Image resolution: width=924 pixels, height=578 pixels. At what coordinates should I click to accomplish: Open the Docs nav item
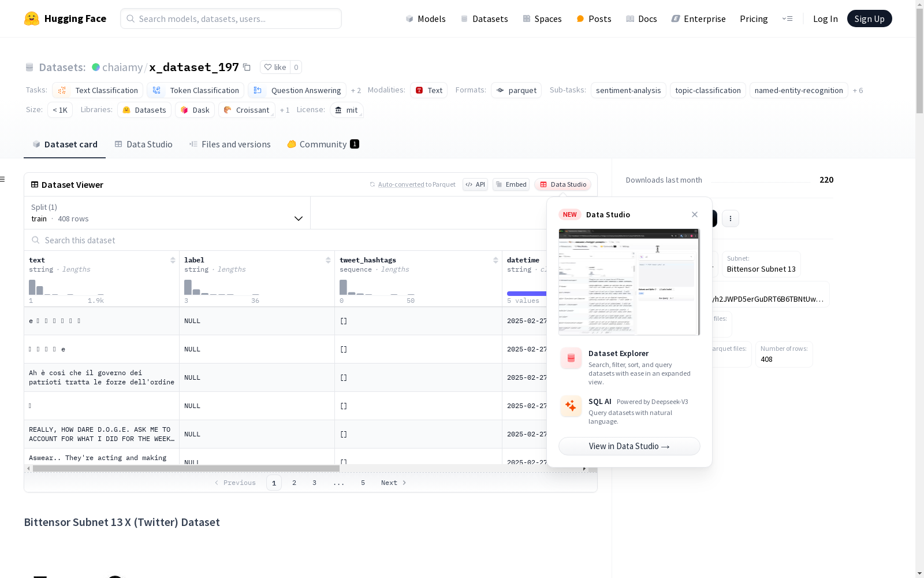pyautogui.click(x=642, y=18)
